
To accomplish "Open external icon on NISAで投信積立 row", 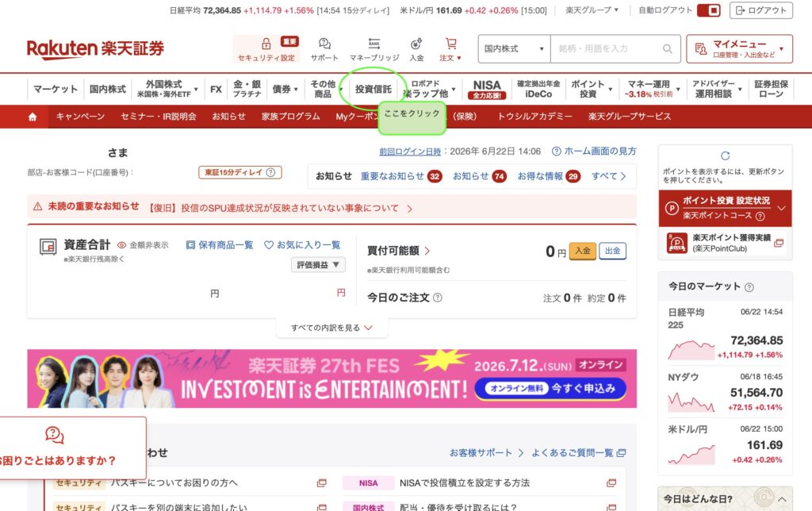I will (611, 483).
